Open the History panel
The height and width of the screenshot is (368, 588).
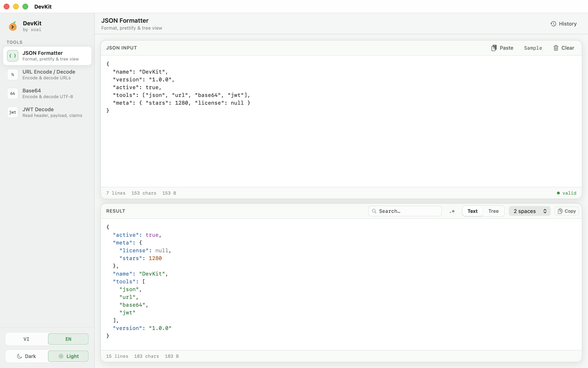(563, 24)
